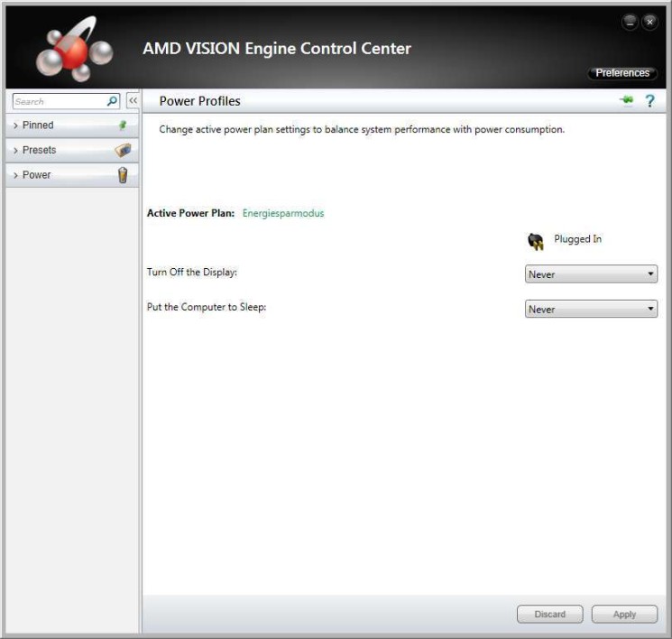Click the magnifier icon in search box
The height and width of the screenshot is (639, 672).
[x=112, y=101]
